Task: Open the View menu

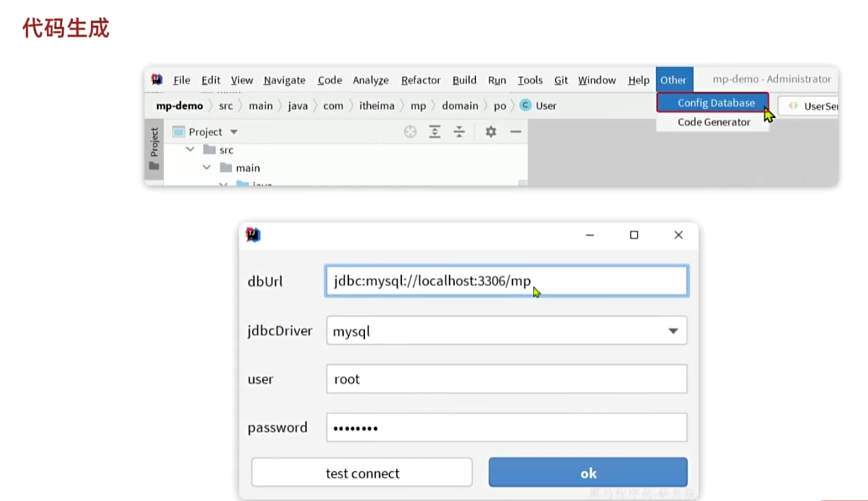Action: (242, 80)
